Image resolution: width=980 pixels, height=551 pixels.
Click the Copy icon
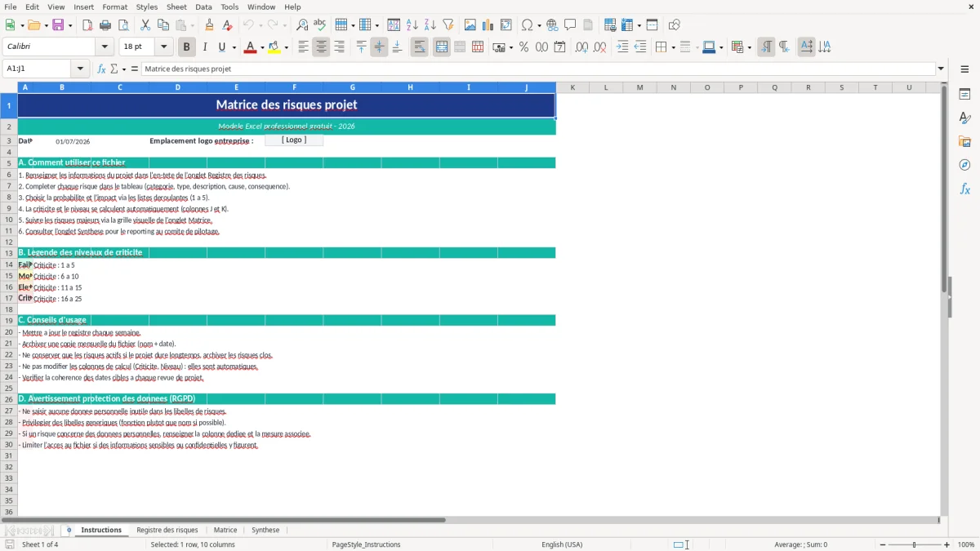163,25
